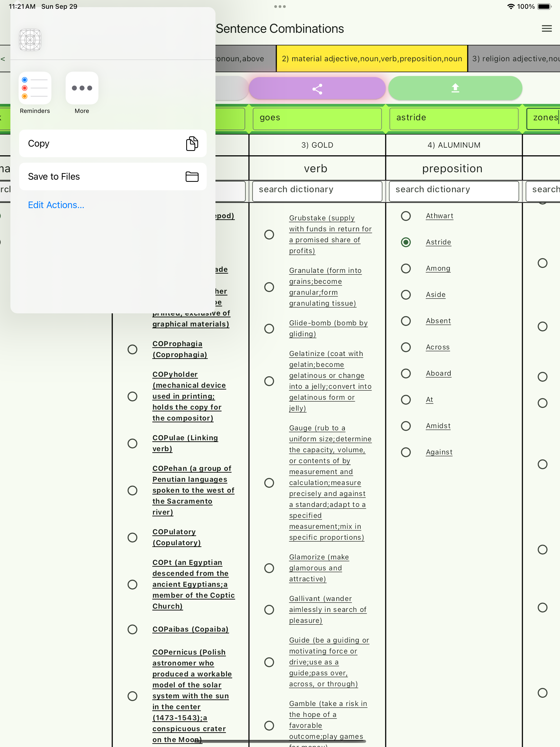
Task: Tap the 3) GOLD column header
Action: click(x=317, y=145)
